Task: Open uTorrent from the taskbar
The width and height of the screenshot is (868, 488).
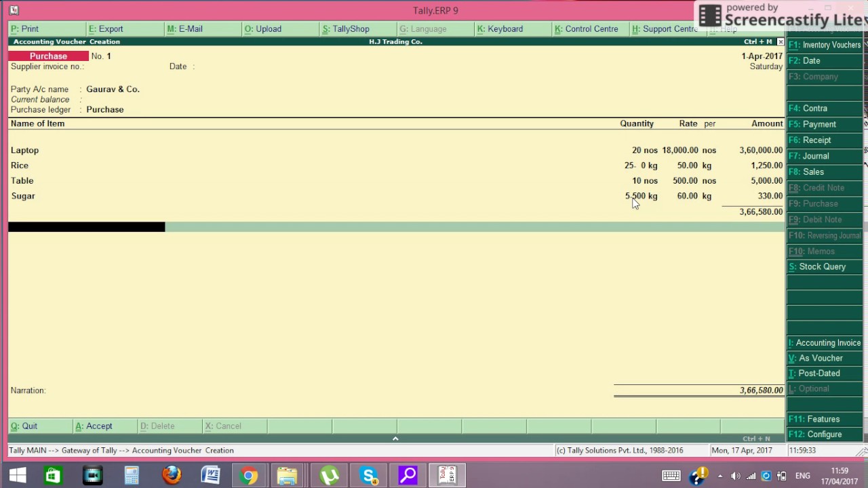Action: click(x=330, y=476)
